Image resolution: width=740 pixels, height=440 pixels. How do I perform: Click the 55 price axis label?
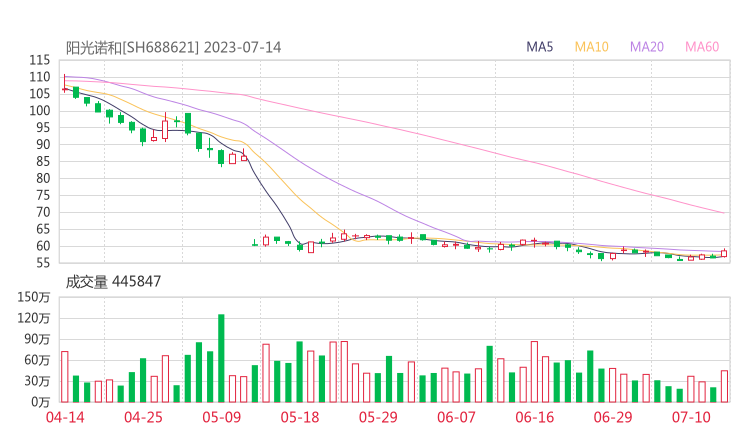43,263
